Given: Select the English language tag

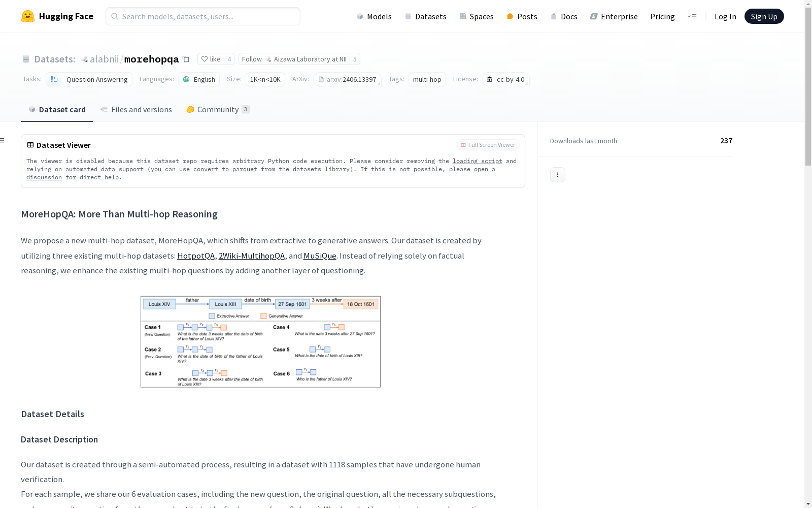Looking at the screenshot, I should coord(199,79).
